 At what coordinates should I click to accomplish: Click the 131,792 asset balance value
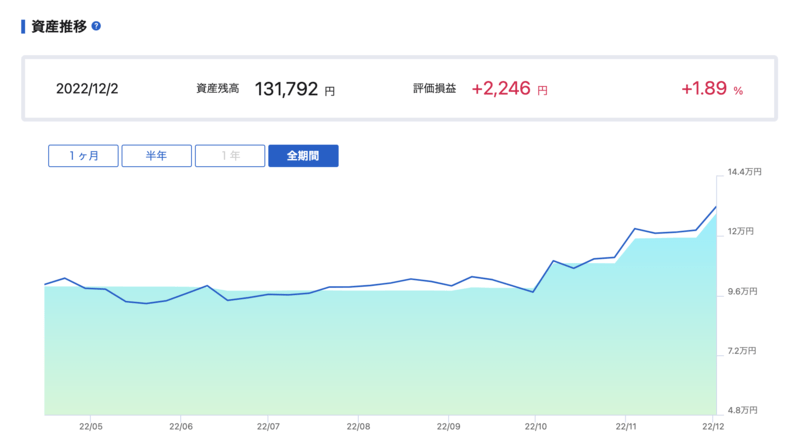pos(286,89)
